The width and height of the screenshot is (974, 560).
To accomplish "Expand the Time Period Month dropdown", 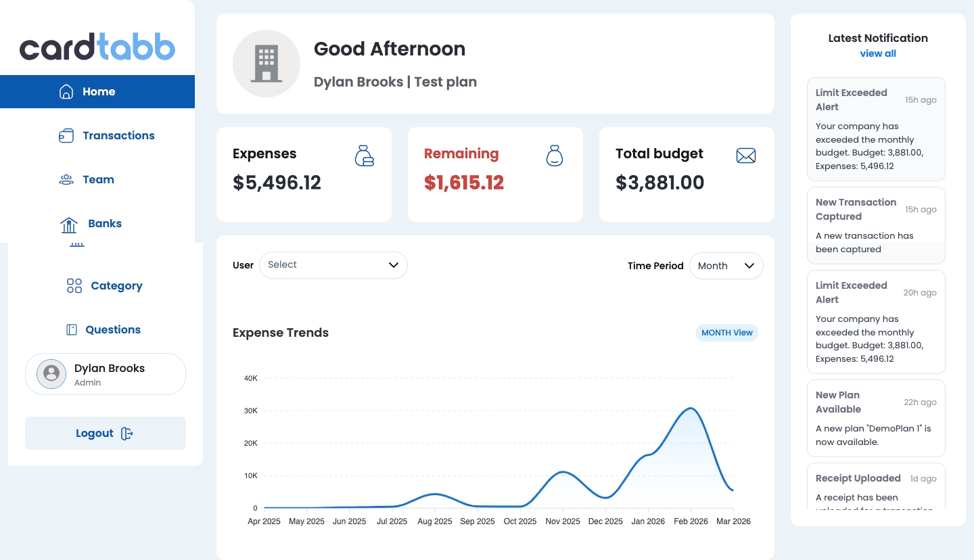I will 726,266.
